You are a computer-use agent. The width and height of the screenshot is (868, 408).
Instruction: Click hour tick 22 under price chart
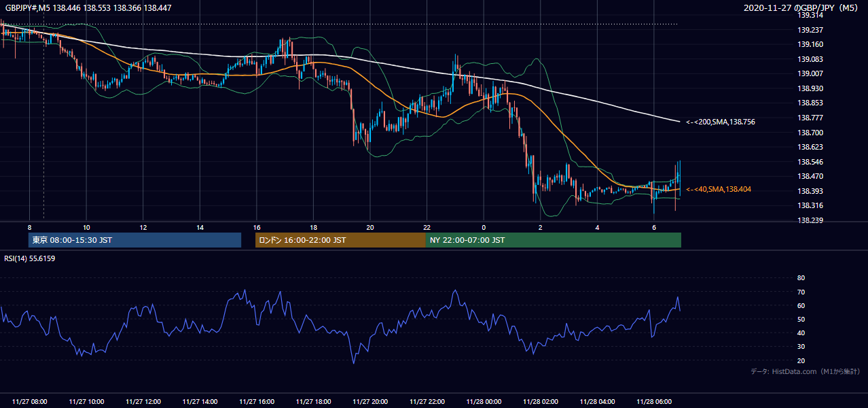pyautogui.click(x=427, y=227)
